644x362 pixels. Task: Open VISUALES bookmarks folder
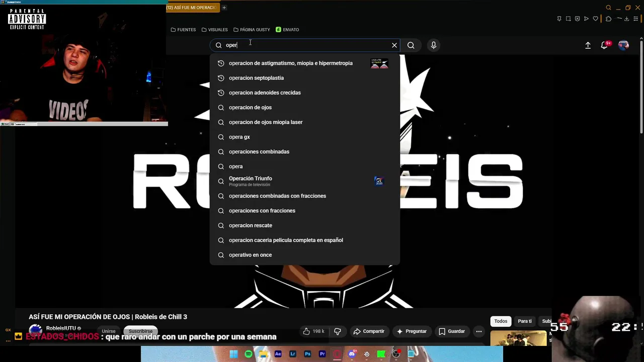[215, 30]
